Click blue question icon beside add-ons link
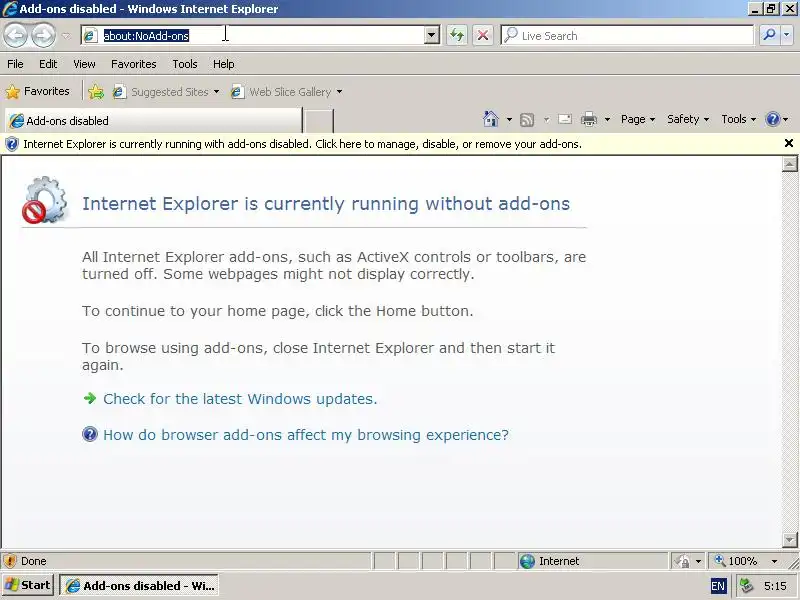Viewport: 800px width, 600px height. [x=90, y=434]
